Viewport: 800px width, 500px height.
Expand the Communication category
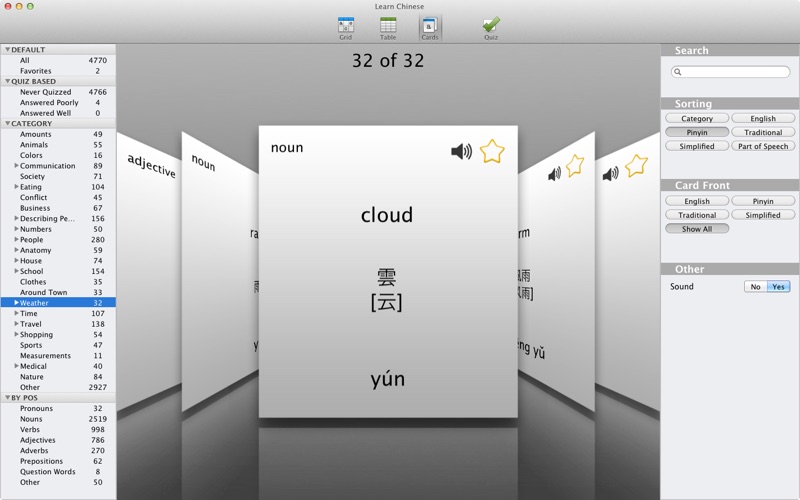click(x=16, y=166)
